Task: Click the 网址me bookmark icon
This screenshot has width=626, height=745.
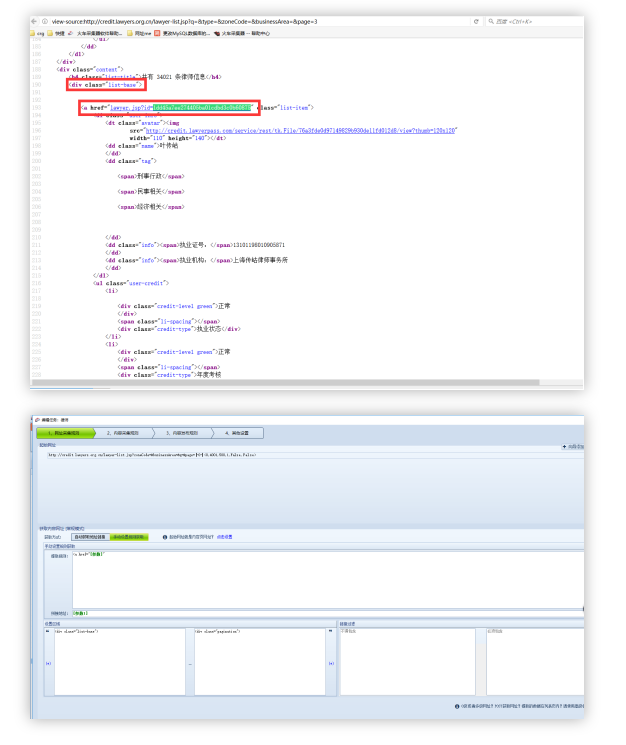Action: [129, 33]
